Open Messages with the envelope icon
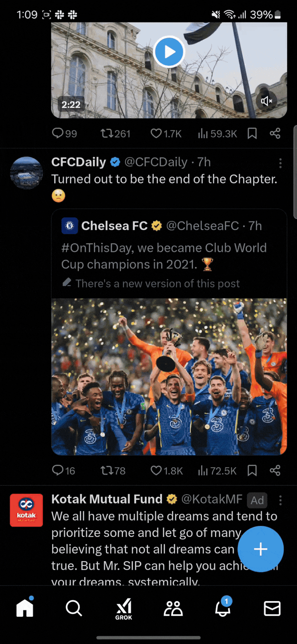This screenshot has height=644, width=297. (272, 608)
